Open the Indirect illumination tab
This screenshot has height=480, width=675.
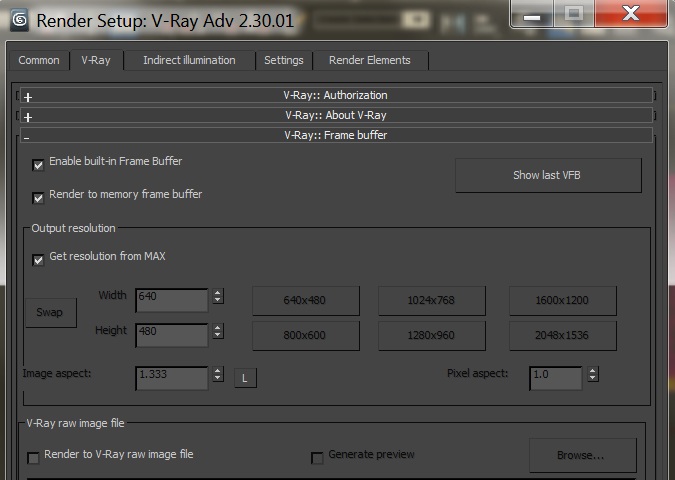click(x=189, y=60)
